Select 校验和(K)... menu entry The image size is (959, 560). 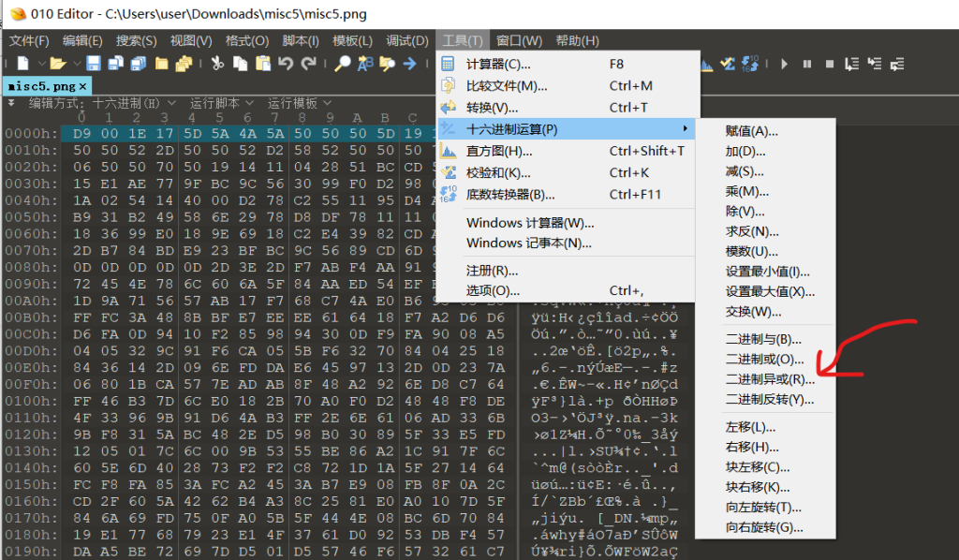498,172
